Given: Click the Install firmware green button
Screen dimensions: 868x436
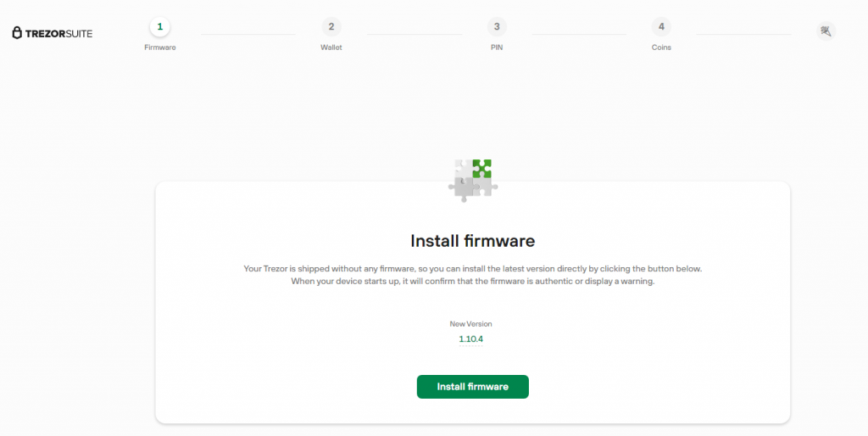Looking at the screenshot, I should tap(473, 387).
